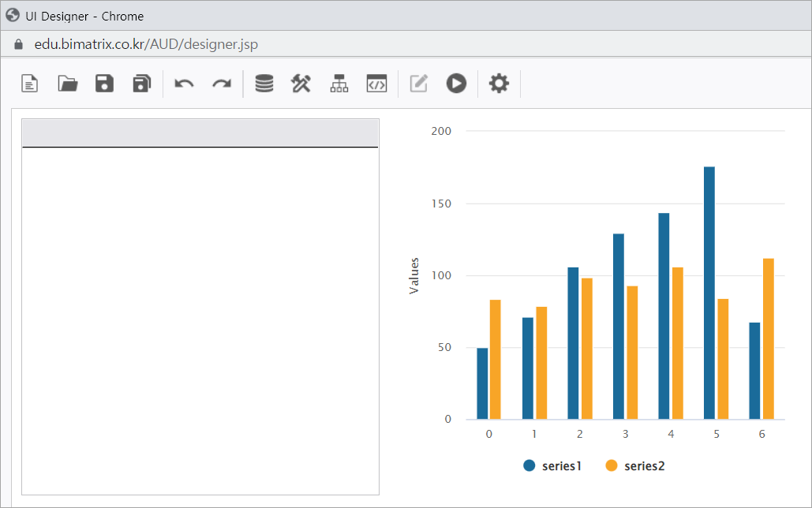Image resolution: width=812 pixels, height=508 pixels.
Task: Select the tallest blue bar at category 5
Action: pyautogui.click(x=709, y=293)
